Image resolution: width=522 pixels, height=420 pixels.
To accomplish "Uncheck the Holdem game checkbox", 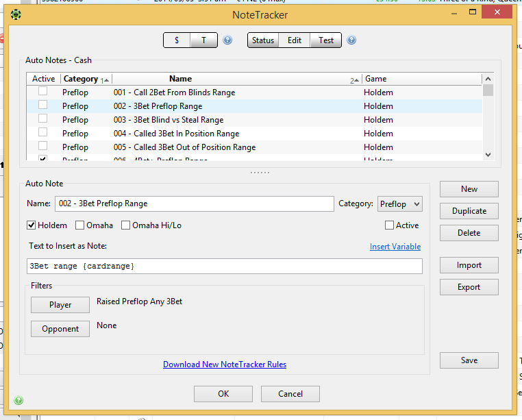I will tap(32, 225).
